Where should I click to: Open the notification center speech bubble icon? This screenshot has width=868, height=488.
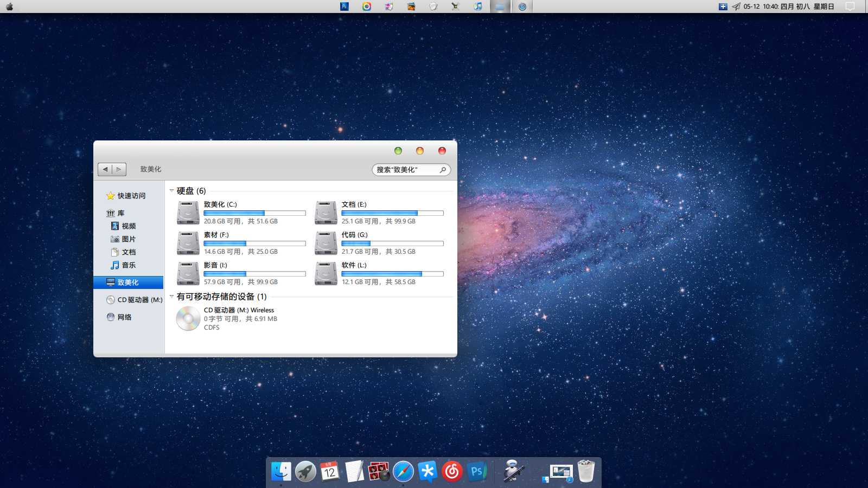(x=850, y=7)
